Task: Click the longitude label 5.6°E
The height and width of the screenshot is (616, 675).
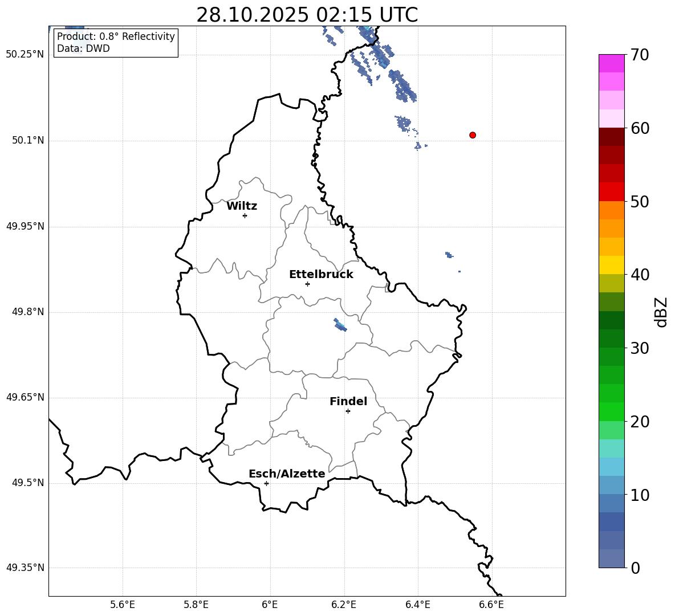Action: click(x=123, y=605)
